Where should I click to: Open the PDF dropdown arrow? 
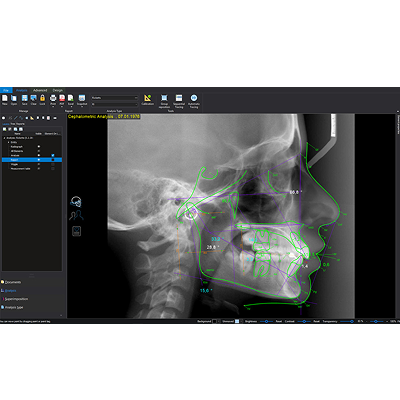62,107
